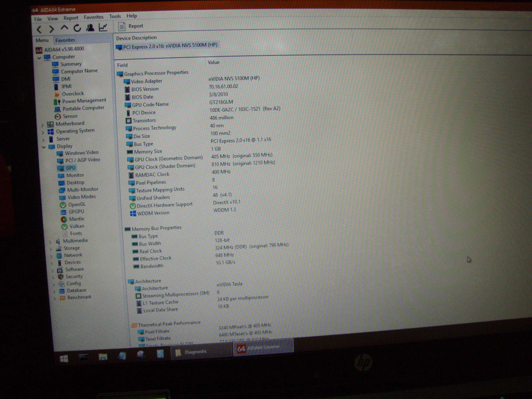The height and width of the screenshot is (399, 532).
Task: Click the Benchmark icon in tree
Action: click(62, 298)
